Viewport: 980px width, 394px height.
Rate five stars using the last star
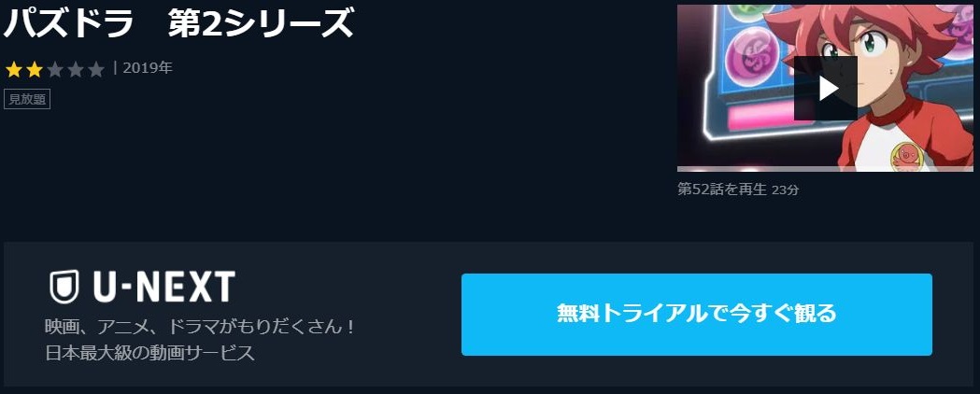95,69
